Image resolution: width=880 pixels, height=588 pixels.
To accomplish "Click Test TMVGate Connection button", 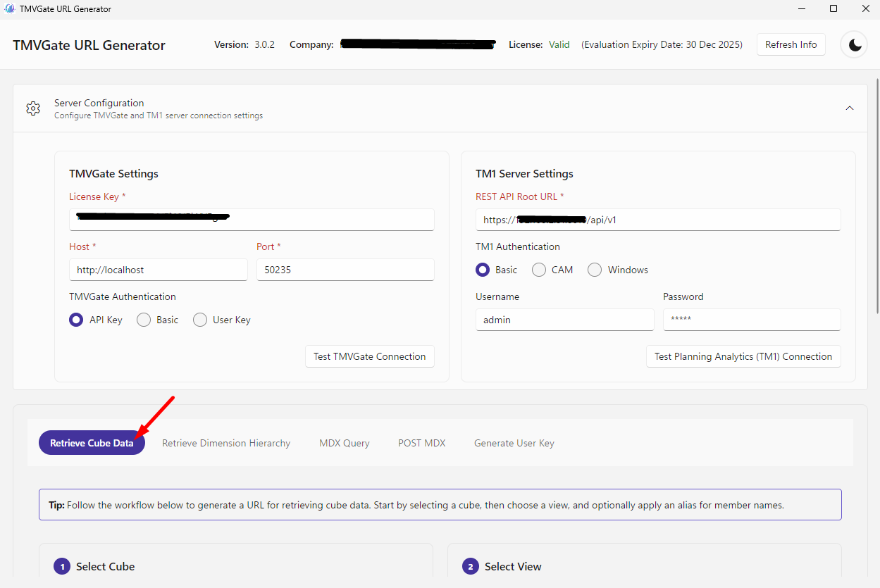I will [370, 356].
